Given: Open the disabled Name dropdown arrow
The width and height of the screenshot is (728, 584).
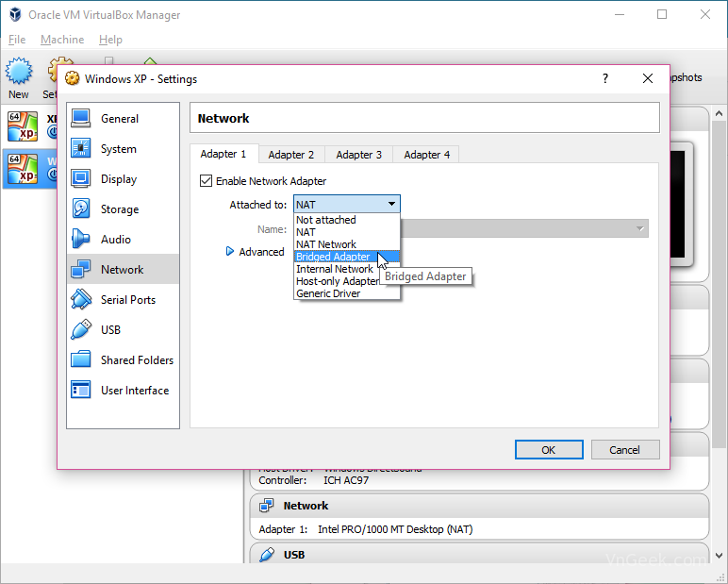Looking at the screenshot, I should [x=639, y=228].
